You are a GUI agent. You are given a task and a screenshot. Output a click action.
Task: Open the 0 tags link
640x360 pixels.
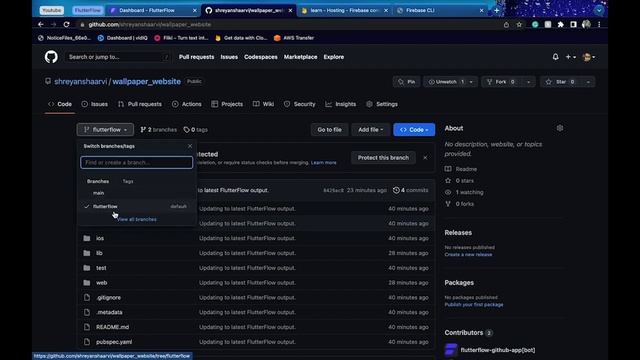click(196, 129)
